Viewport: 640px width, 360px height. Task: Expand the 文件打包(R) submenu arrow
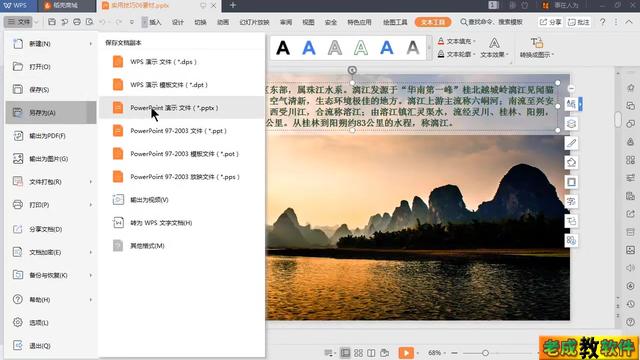[x=91, y=182]
